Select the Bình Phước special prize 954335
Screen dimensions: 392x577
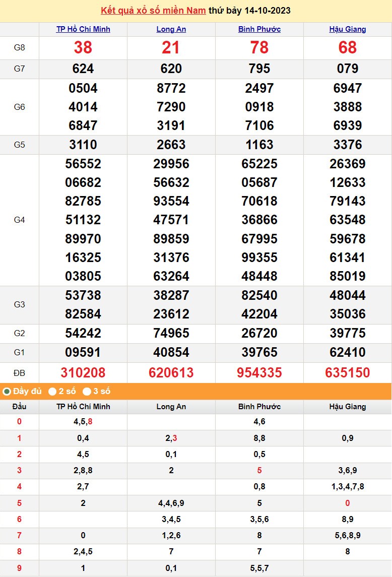click(259, 373)
